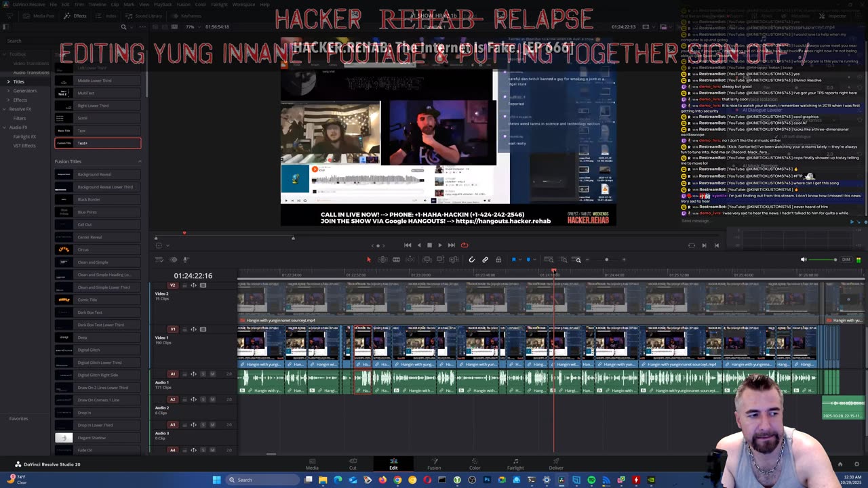The image size is (868, 488).
Task: Add a blue Flag to clip
Action: 513,260
